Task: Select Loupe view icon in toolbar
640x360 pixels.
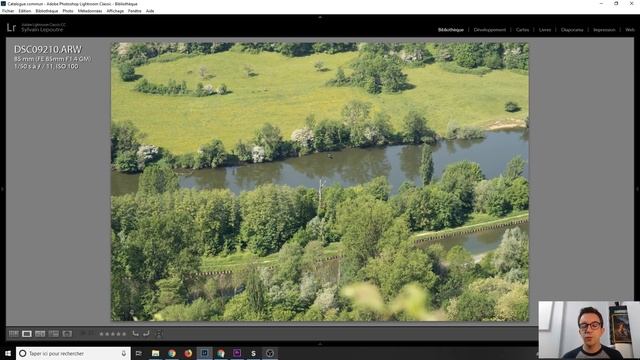Action: (27, 334)
